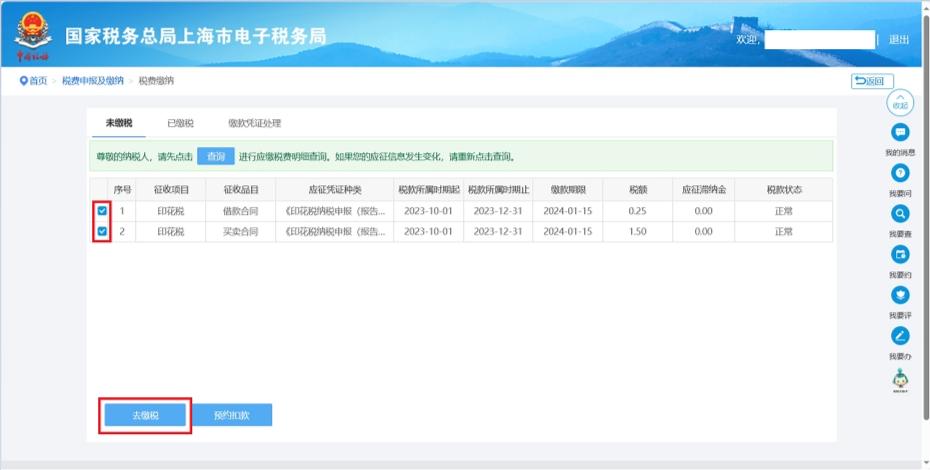Click 退出 to log out

pyautogui.click(x=898, y=40)
